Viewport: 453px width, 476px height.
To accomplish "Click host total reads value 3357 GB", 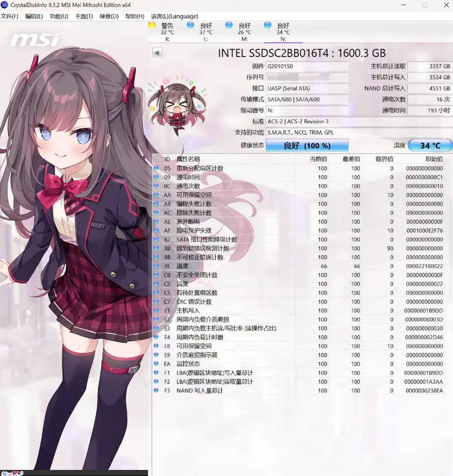I will pyautogui.click(x=430, y=66).
